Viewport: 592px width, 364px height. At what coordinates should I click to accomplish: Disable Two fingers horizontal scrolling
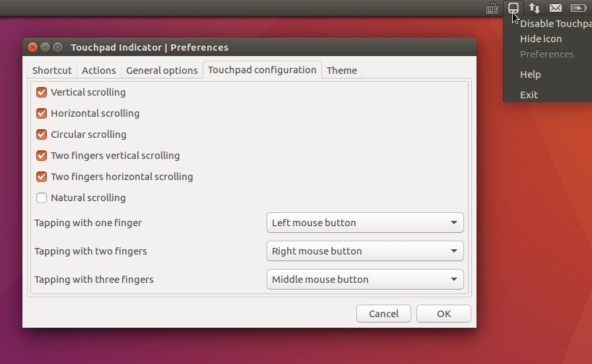pyautogui.click(x=42, y=177)
